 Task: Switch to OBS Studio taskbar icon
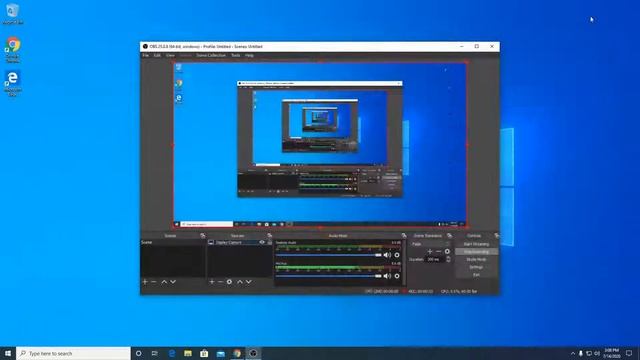pos(253,353)
